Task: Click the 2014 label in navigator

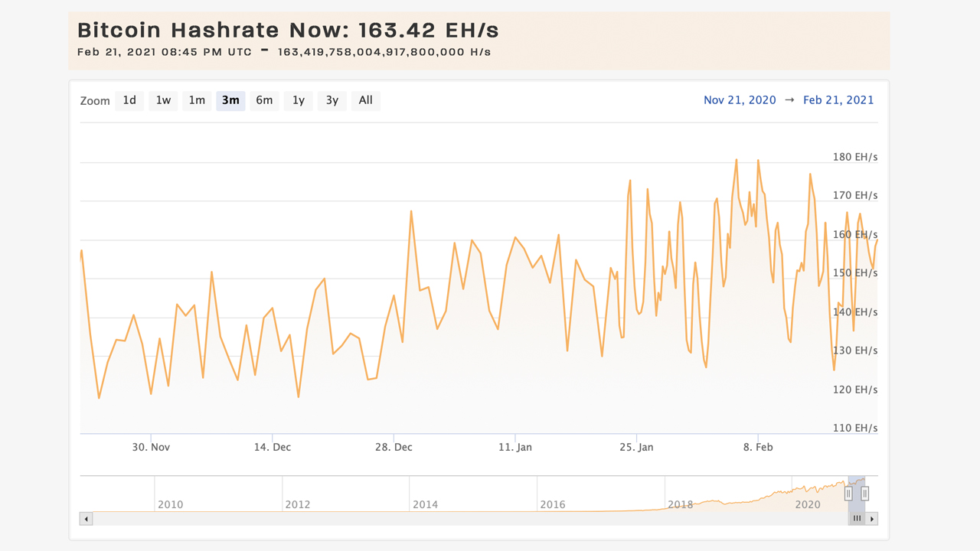Action: coord(425,504)
